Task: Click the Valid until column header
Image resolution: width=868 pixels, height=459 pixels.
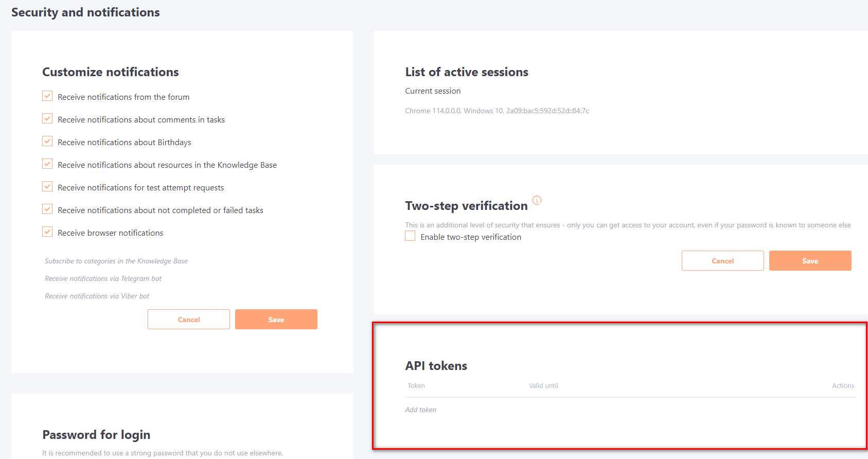Action: click(543, 385)
